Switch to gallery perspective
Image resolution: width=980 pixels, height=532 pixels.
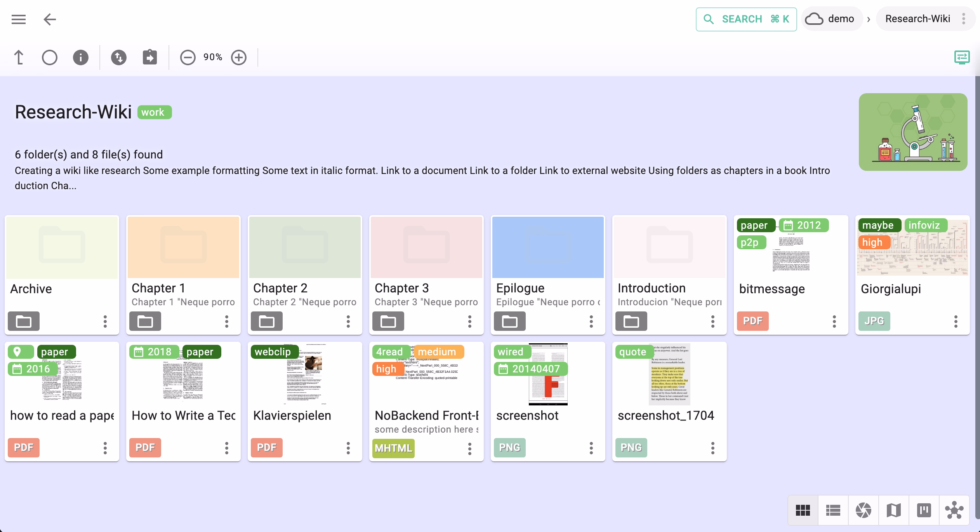click(x=863, y=510)
